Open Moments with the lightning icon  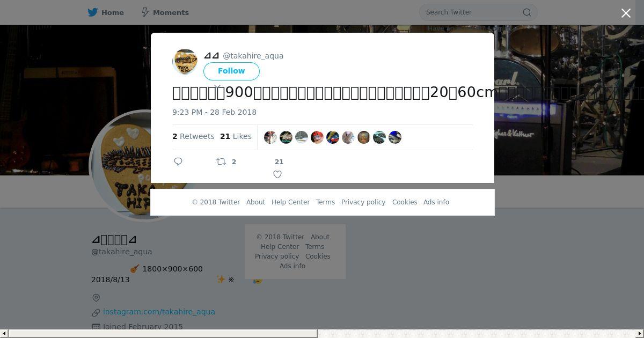click(165, 12)
